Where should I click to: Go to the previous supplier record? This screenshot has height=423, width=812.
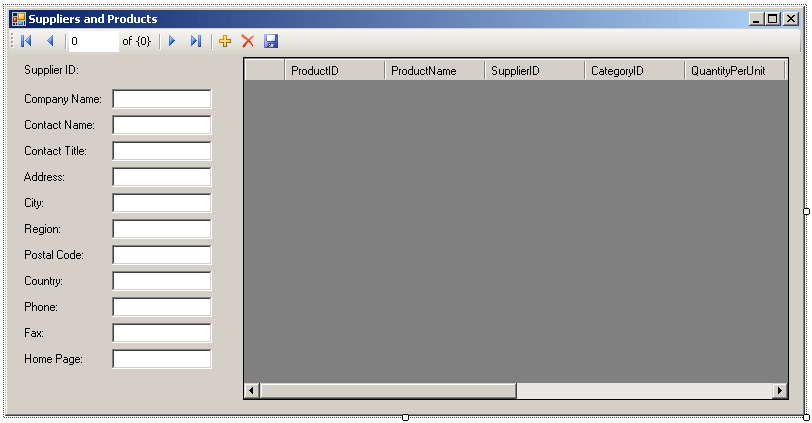tap(50, 41)
